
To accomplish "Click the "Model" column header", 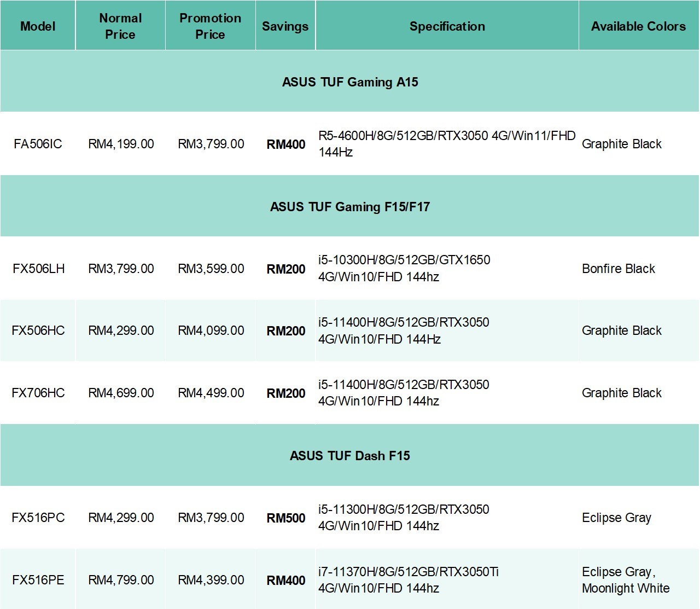I will [38, 26].
